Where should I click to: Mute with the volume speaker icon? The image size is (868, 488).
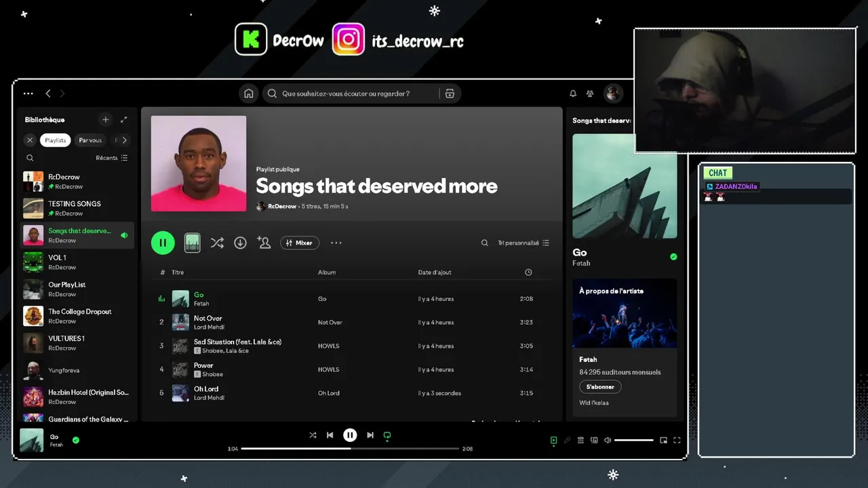608,441
